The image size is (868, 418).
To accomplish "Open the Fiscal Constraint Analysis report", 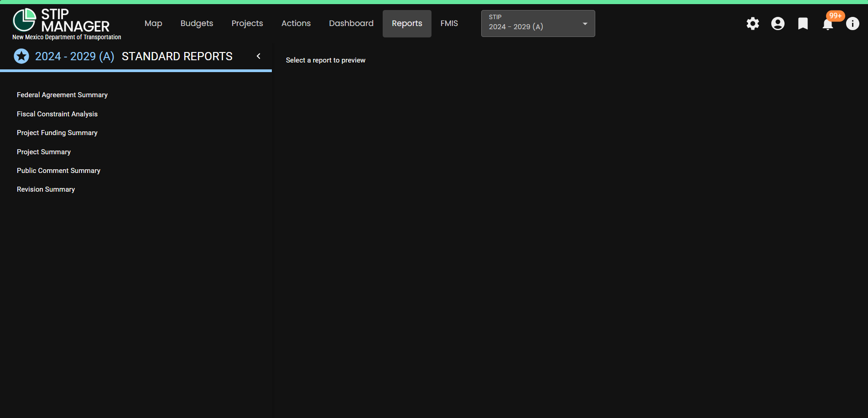I will (x=57, y=114).
